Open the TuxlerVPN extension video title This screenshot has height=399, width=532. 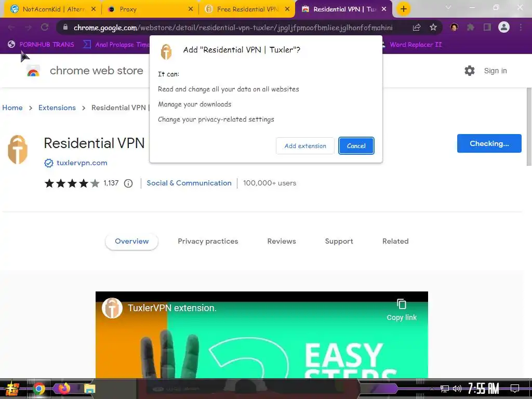point(172,308)
